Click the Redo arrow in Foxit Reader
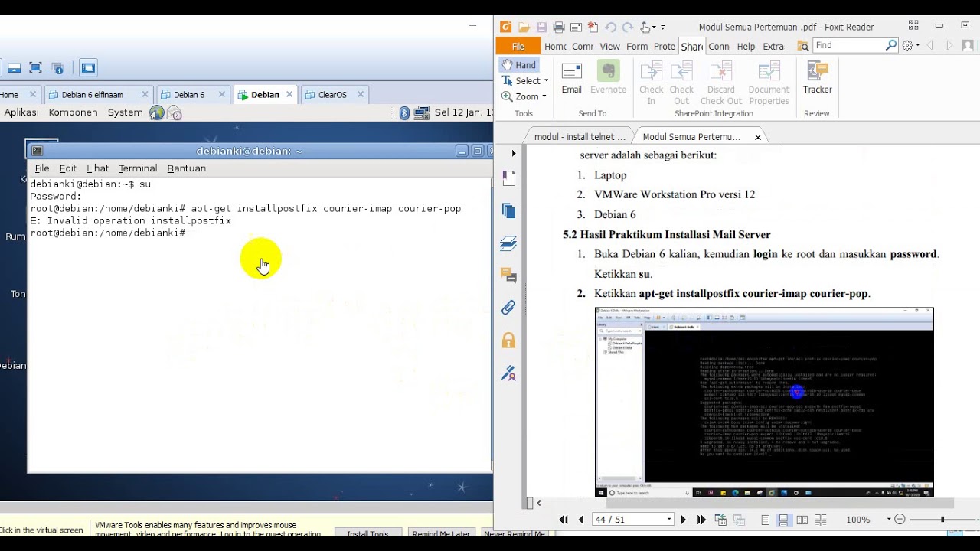Image resolution: width=980 pixels, height=551 pixels. pyautogui.click(x=627, y=28)
